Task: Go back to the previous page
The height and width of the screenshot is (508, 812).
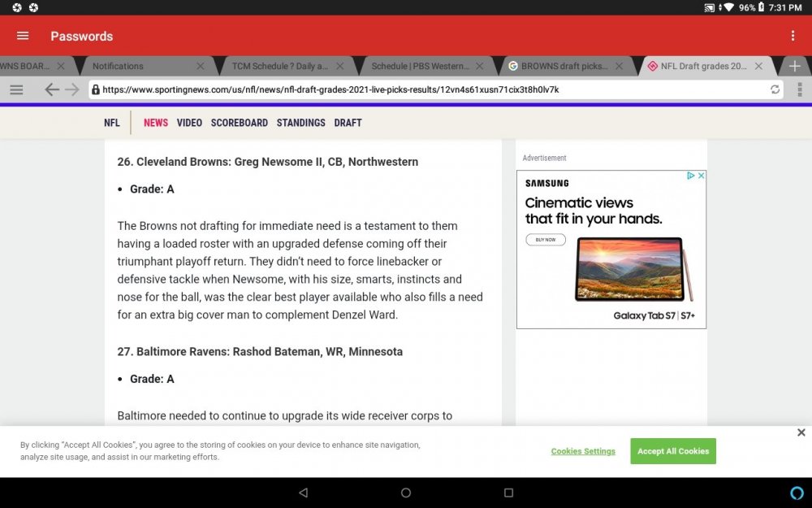Action: click(51, 89)
